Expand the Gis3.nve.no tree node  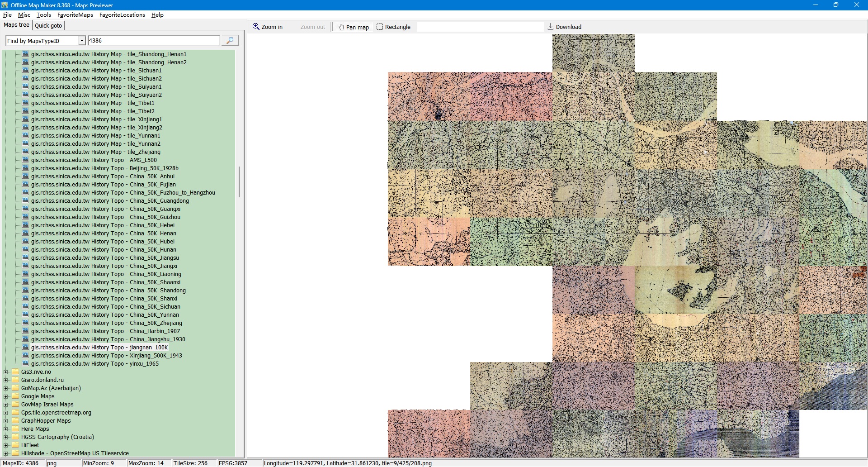point(6,372)
